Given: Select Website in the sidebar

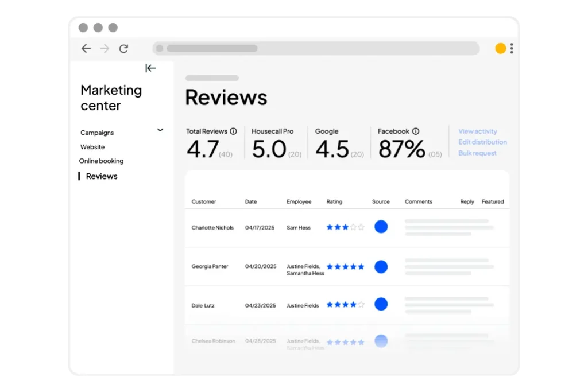Looking at the screenshot, I should point(92,147).
